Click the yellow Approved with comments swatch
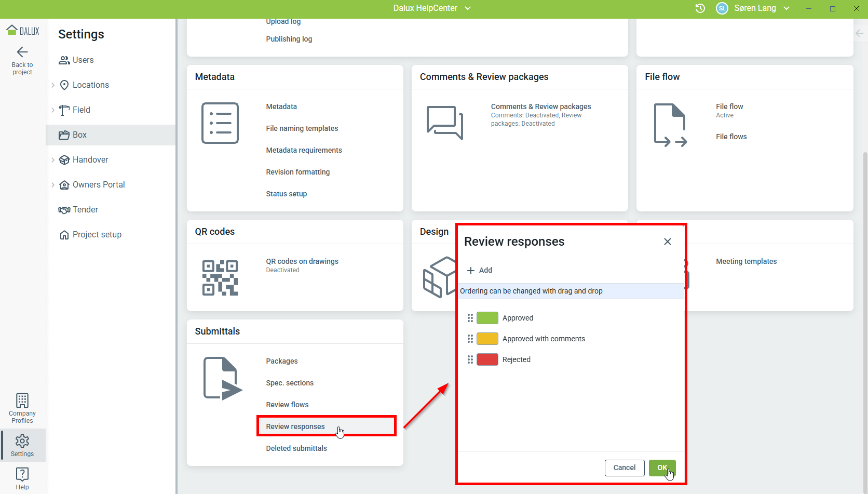The width and height of the screenshot is (868, 494). (x=487, y=339)
